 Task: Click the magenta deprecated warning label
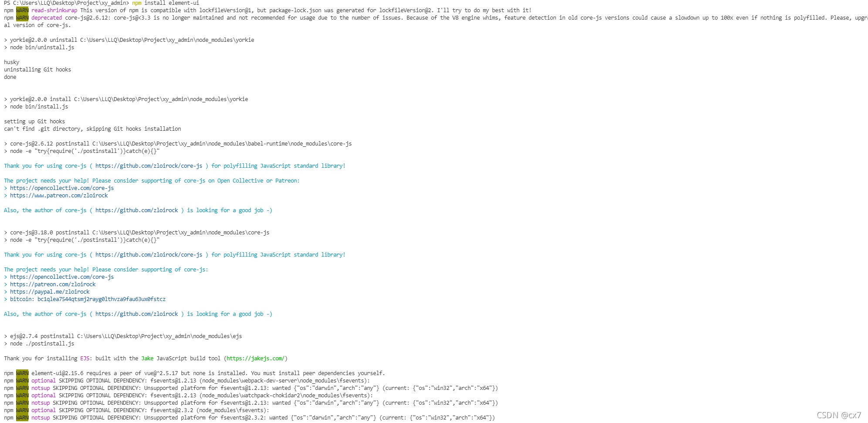pyautogui.click(x=47, y=18)
